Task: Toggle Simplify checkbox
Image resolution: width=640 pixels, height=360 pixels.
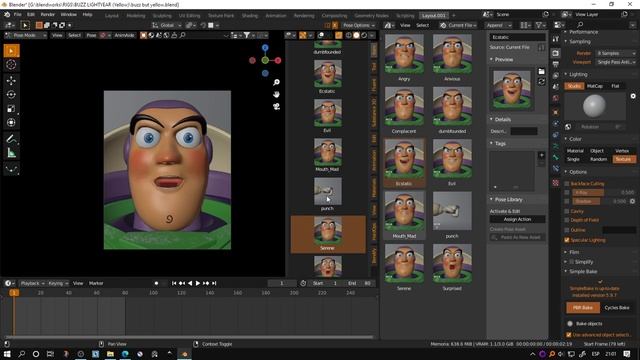Action: click(x=571, y=262)
